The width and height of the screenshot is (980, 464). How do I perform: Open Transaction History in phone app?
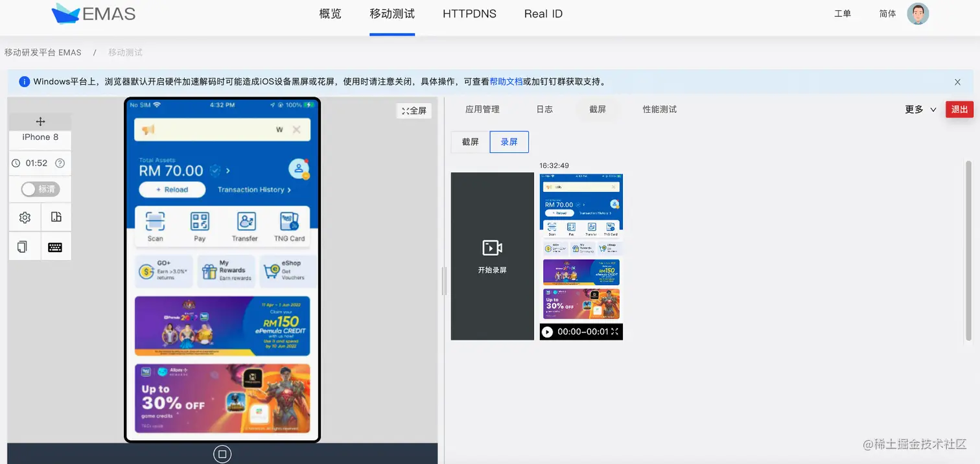click(254, 190)
